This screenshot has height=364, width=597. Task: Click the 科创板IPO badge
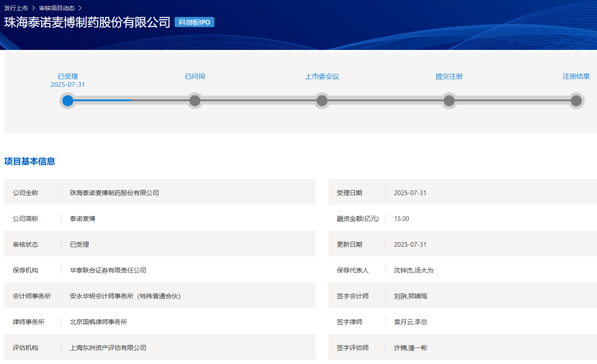194,22
